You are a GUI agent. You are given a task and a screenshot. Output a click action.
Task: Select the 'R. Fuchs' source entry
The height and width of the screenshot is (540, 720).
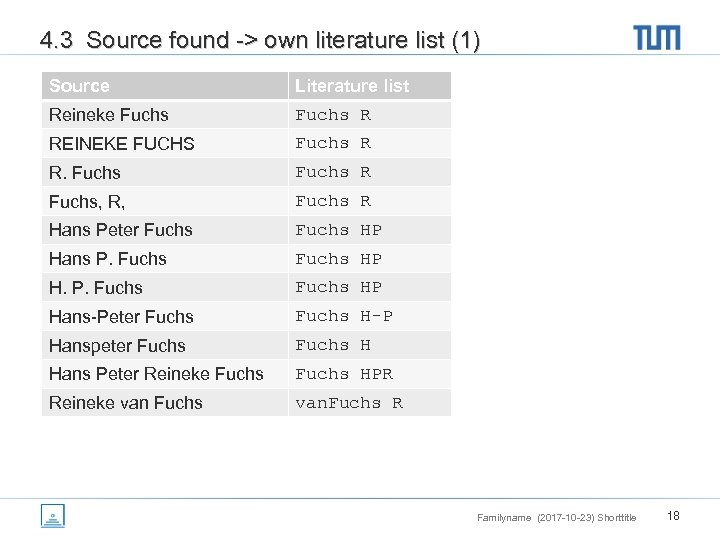click(x=85, y=173)
